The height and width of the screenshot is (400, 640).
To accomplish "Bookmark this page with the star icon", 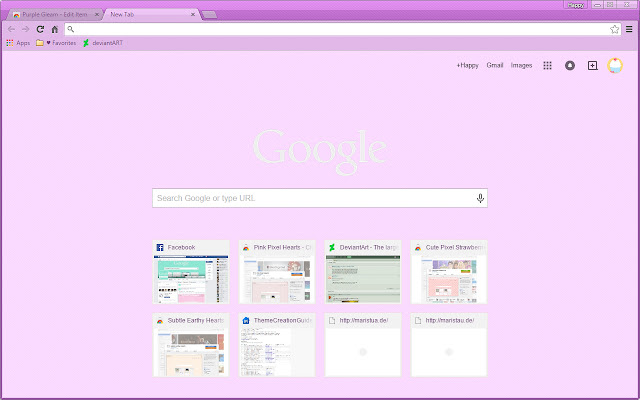I will click(615, 29).
